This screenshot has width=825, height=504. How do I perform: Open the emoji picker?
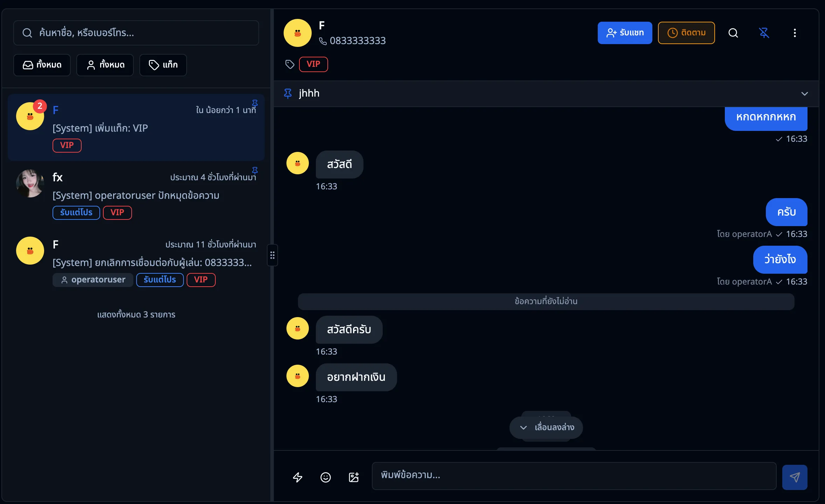pos(326,477)
